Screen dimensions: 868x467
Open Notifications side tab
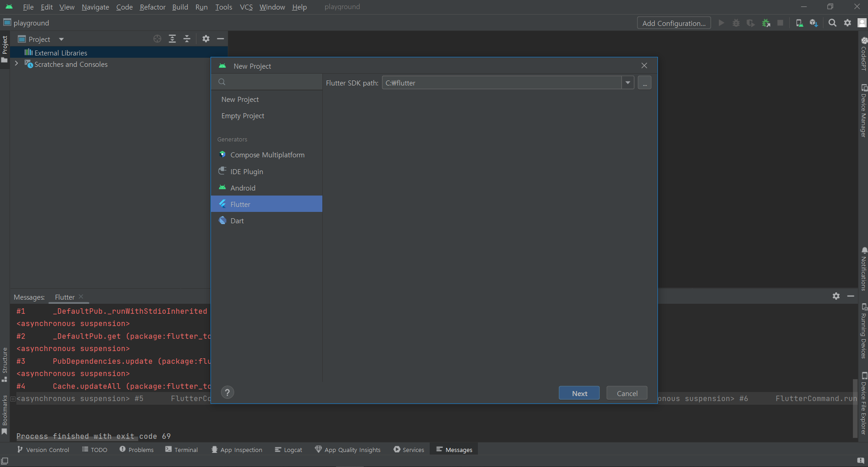coord(863,269)
